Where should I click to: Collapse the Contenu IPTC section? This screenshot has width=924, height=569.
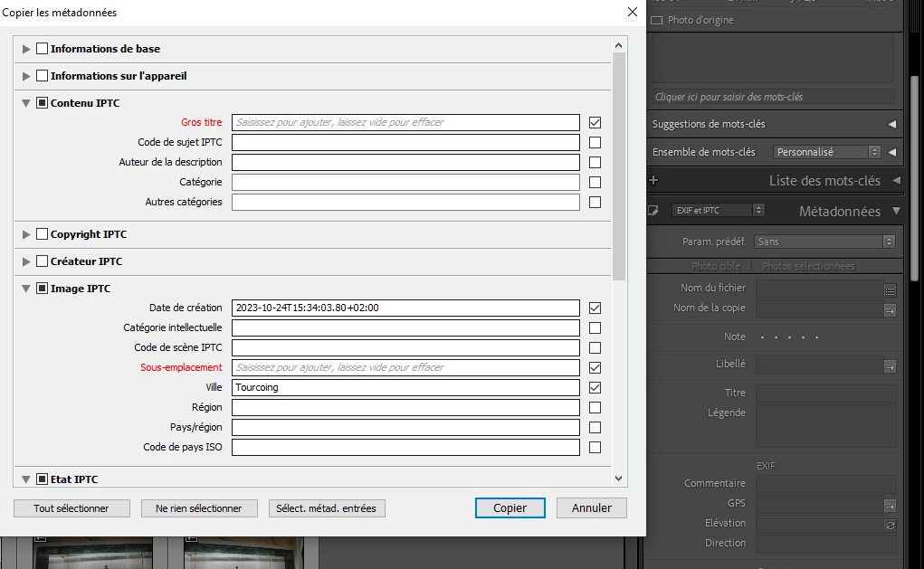pyautogui.click(x=26, y=103)
